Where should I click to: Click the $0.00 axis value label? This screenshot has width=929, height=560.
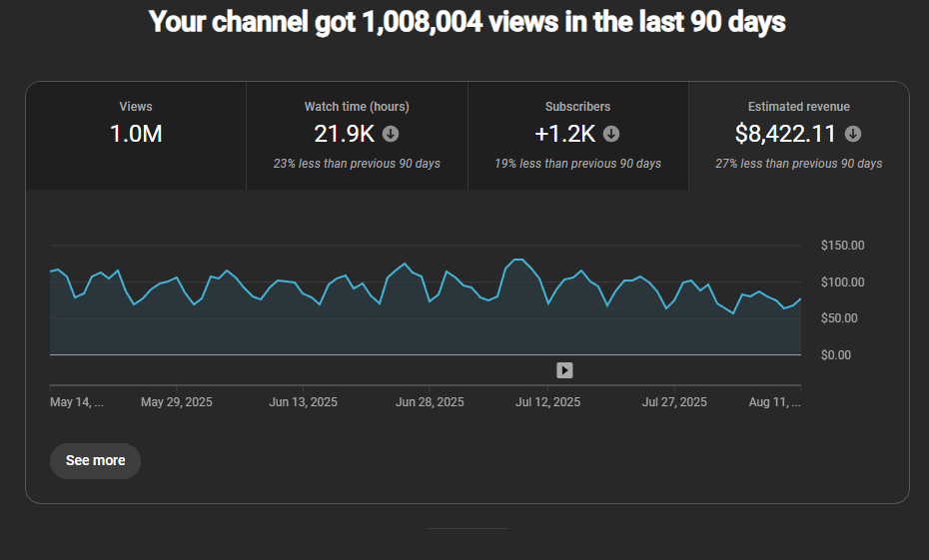click(x=836, y=355)
